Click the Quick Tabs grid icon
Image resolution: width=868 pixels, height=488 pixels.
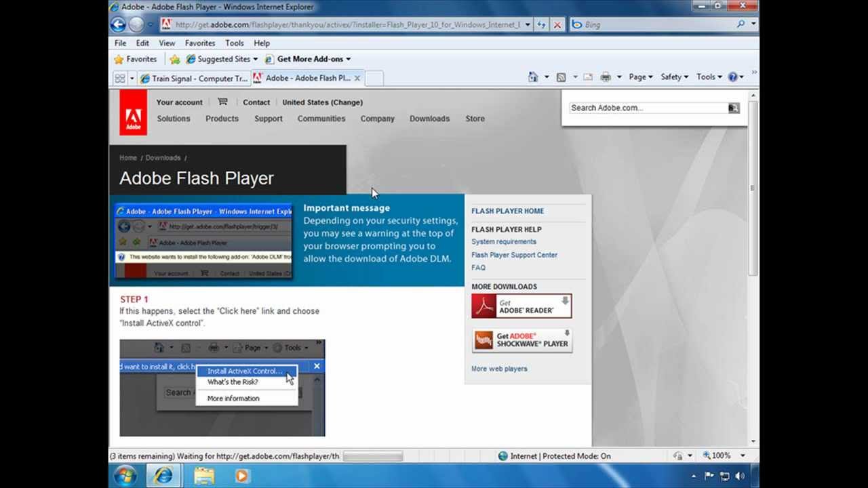[119, 78]
